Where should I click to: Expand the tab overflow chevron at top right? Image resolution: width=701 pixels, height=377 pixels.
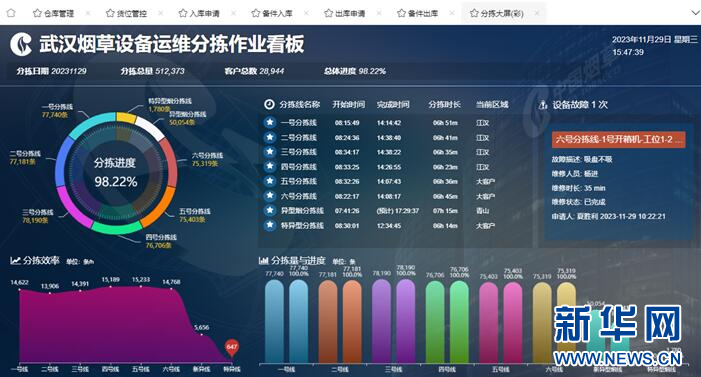tap(695, 13)
